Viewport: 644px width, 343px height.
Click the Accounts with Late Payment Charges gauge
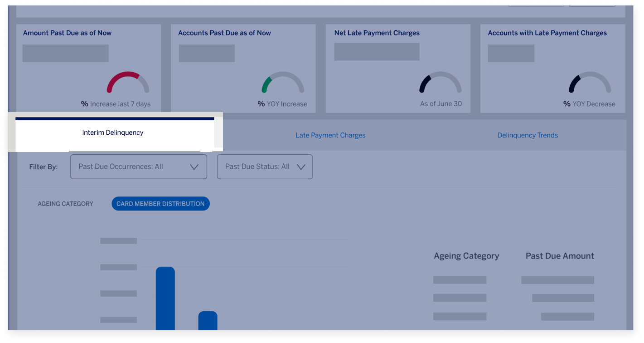[x=590, y=84]
